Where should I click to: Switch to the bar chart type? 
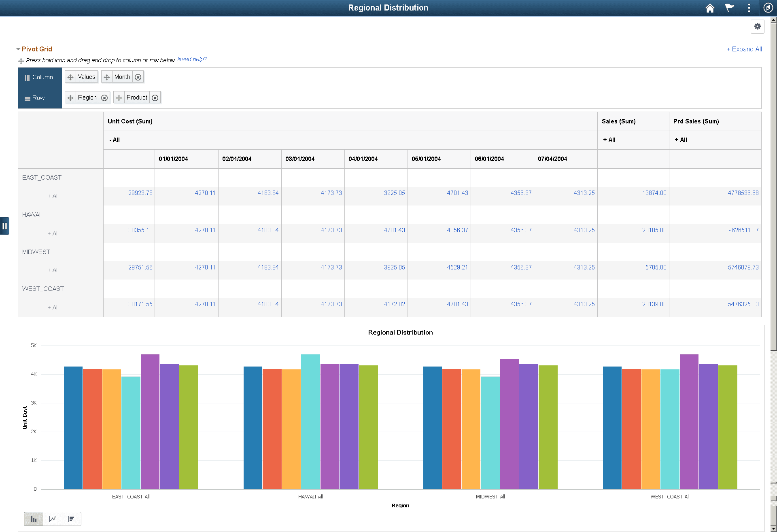tap(34, 519)
